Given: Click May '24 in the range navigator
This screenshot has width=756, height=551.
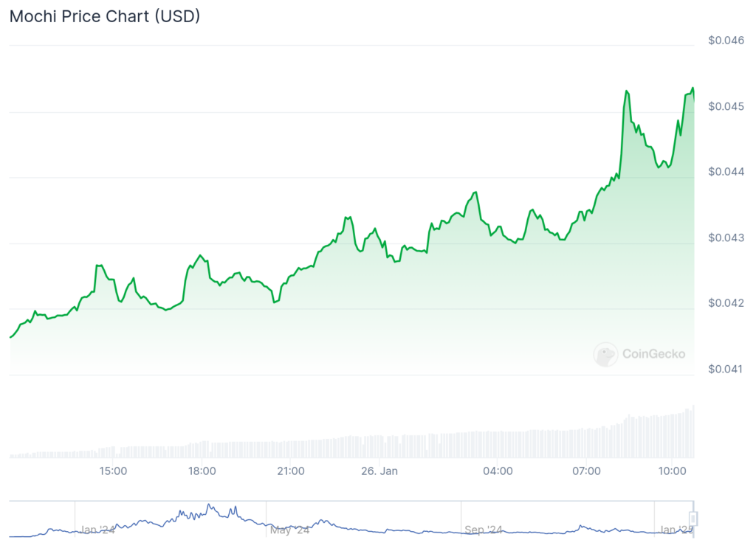Looking at the screenshot, I should [290, 530].
